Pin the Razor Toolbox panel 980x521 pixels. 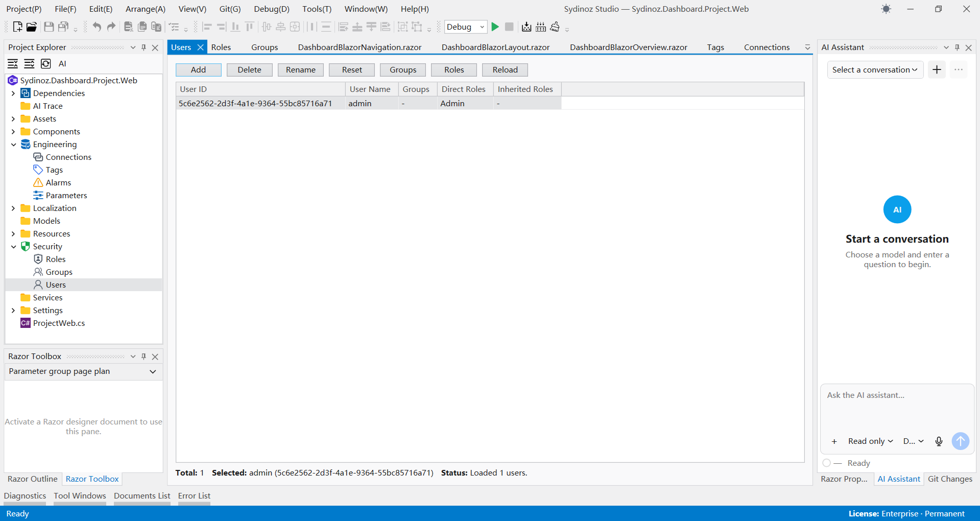point(144,357)
